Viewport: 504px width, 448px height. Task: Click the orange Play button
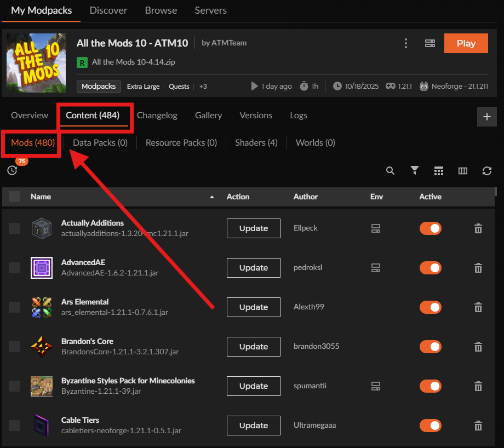[466, 43]
